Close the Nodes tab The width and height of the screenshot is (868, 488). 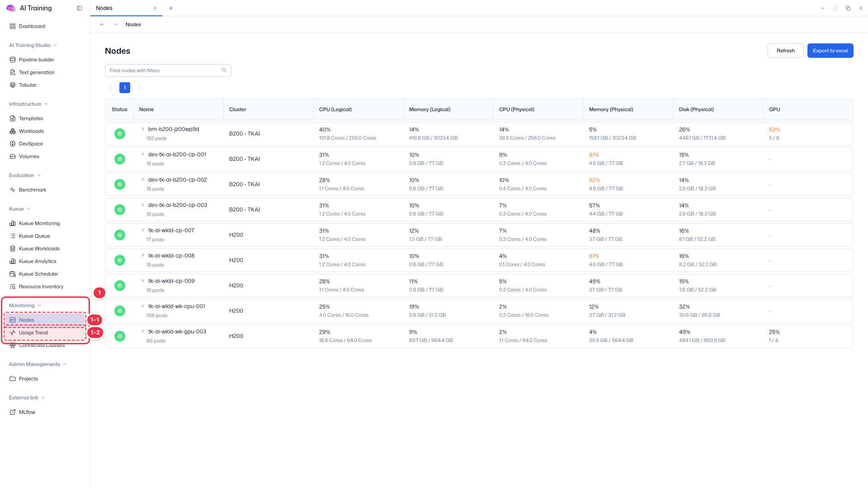click(x=155, y=8)
